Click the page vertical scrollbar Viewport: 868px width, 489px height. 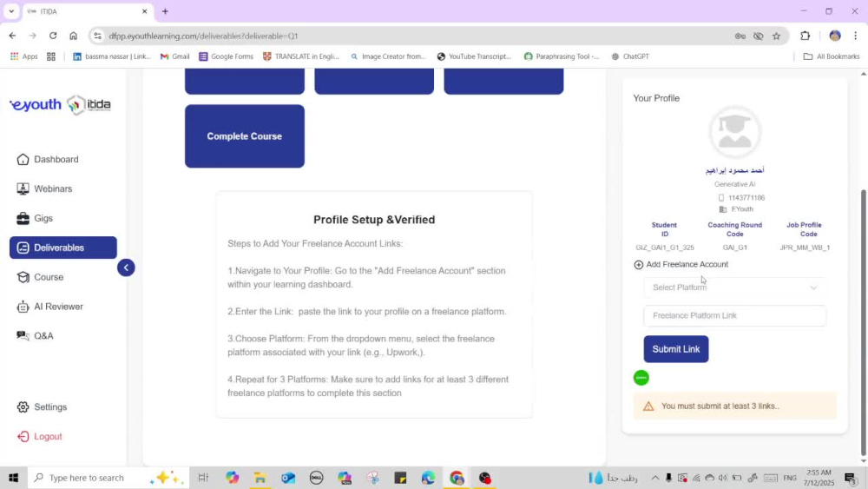tap(863, 321)
